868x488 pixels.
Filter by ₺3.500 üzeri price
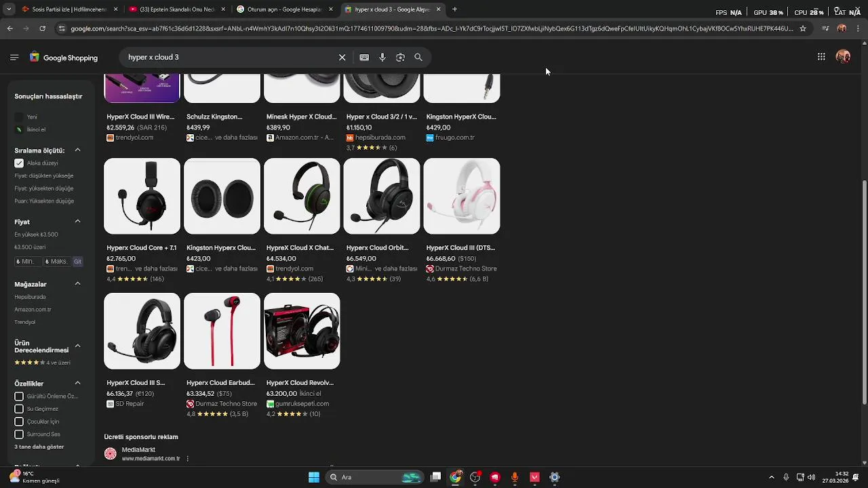[30, 247]
